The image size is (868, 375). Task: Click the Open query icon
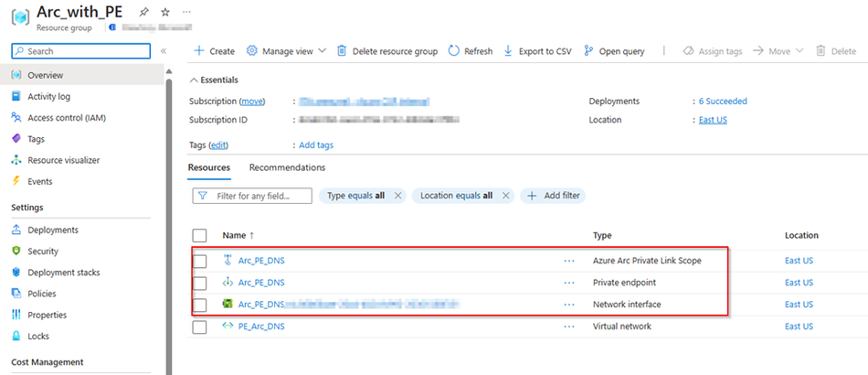(x=589, y=51)
